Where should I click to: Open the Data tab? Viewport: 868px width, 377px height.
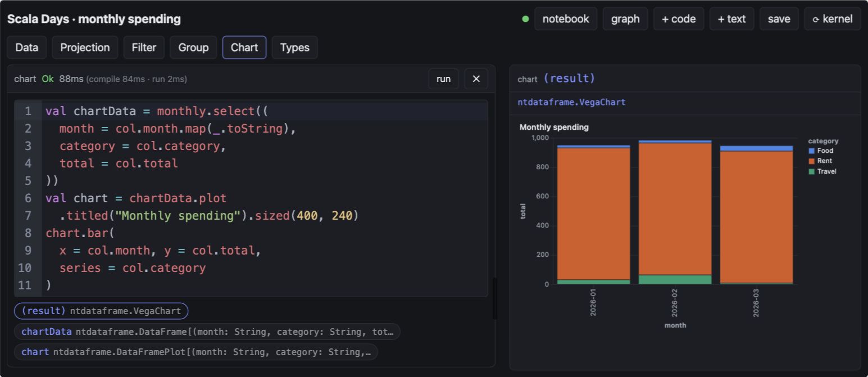pyautogui.click(x=27, y=47)
